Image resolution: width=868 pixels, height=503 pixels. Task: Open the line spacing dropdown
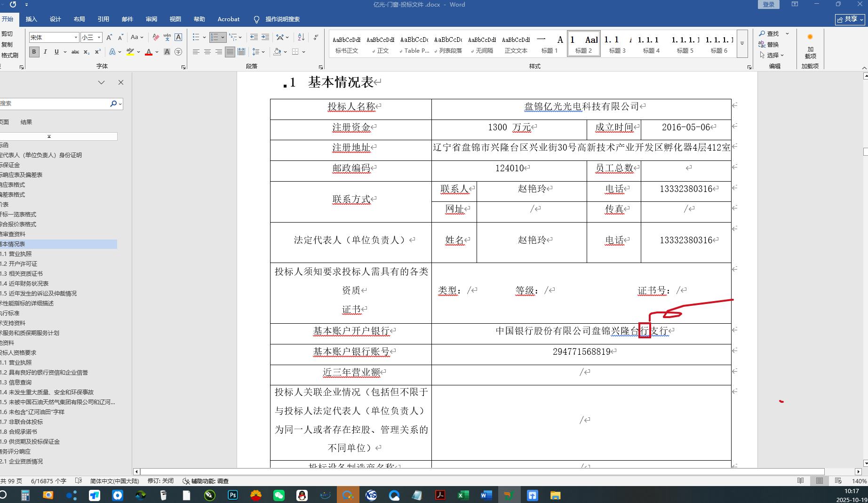[258, 52]
